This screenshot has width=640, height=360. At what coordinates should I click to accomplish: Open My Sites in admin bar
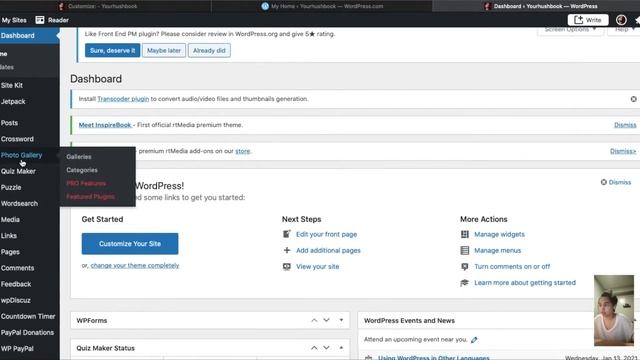(x=13, y=20)
